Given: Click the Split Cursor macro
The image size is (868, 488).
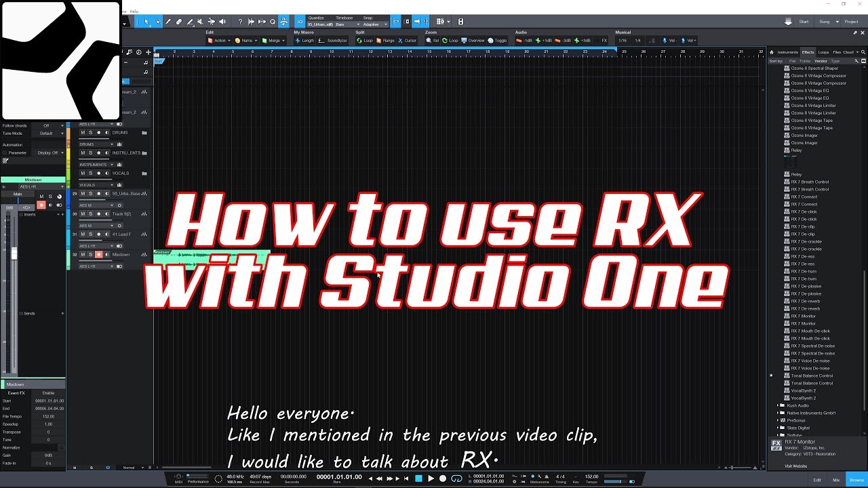Looking at the screenshot, I should click(x=407, y=41).
